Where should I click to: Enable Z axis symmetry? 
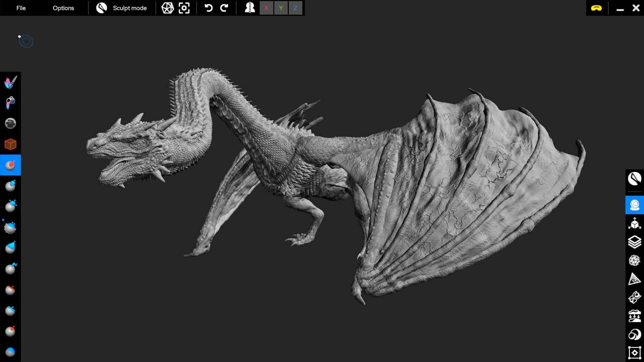coord(295,8)
